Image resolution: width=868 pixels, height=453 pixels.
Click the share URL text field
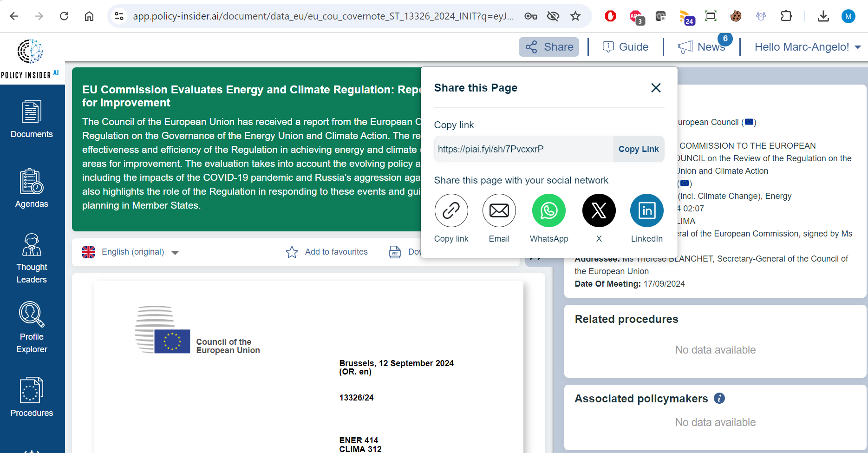coord(523,149)
